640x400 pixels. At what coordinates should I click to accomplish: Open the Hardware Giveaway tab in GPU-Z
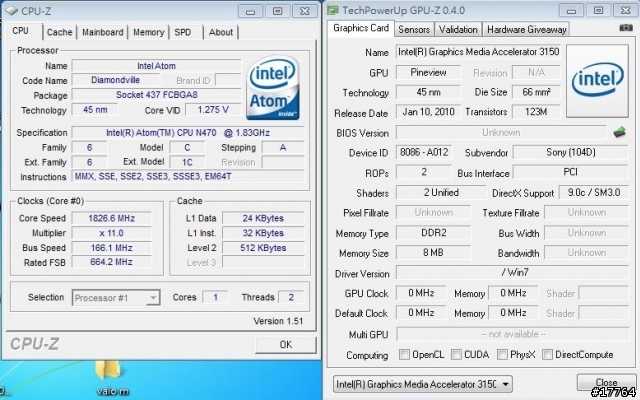527,29
